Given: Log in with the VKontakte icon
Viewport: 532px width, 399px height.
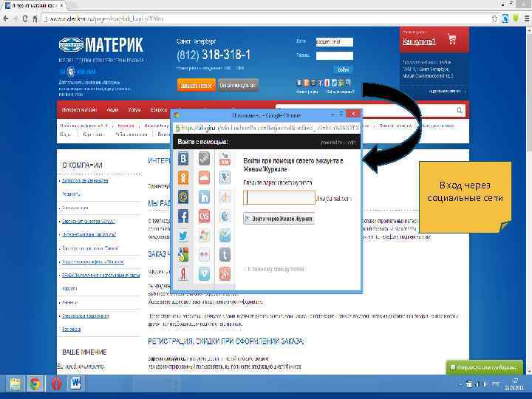Looking at the screenshot, I should (x=183, y=158).
